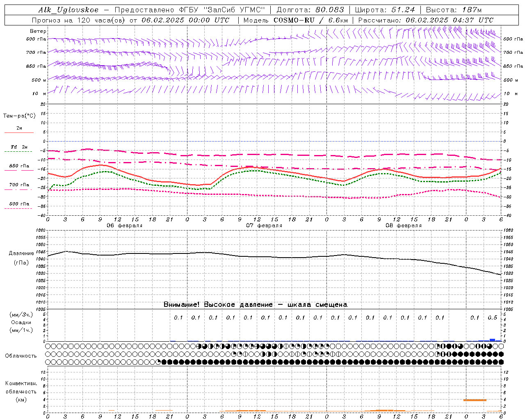The height and width of the screenshot is (420, 525).
Task: Click the 'Давление' pressure panel label
Action: click(x=21, y=253)
